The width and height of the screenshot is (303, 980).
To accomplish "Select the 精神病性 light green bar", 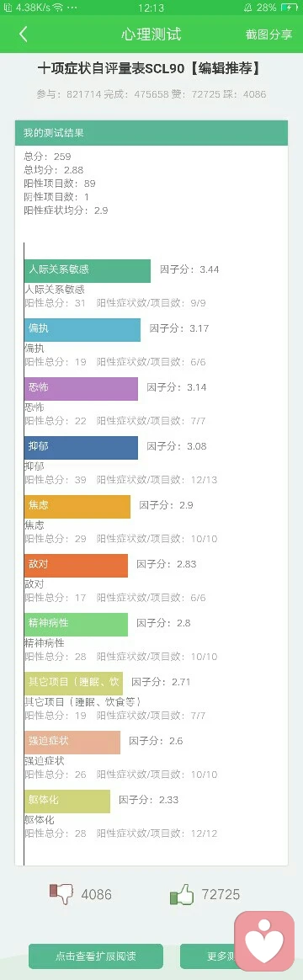I will [77, 624].
